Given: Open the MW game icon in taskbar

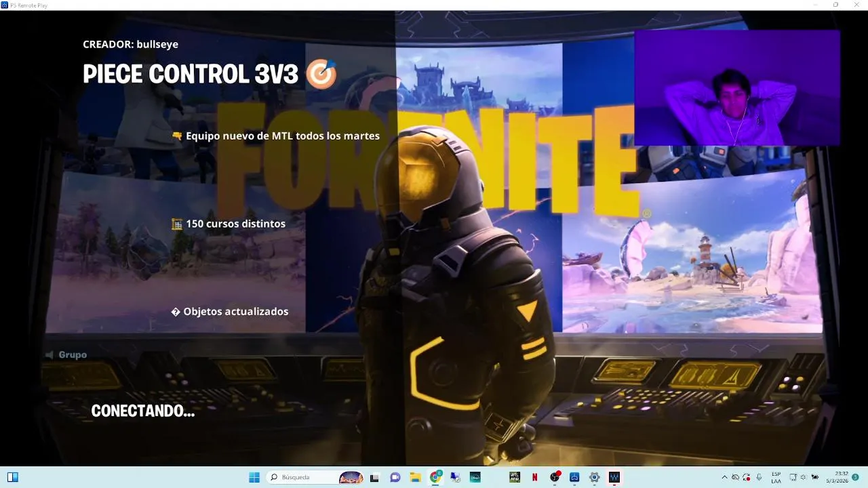Looking at the screenshot, I should pos(515,477).
